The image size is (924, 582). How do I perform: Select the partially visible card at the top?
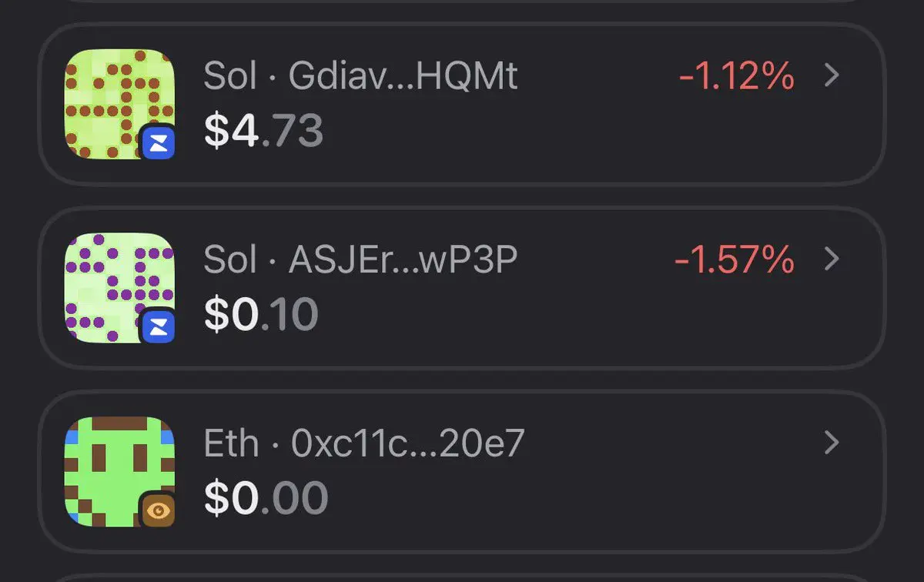point(462,2)
